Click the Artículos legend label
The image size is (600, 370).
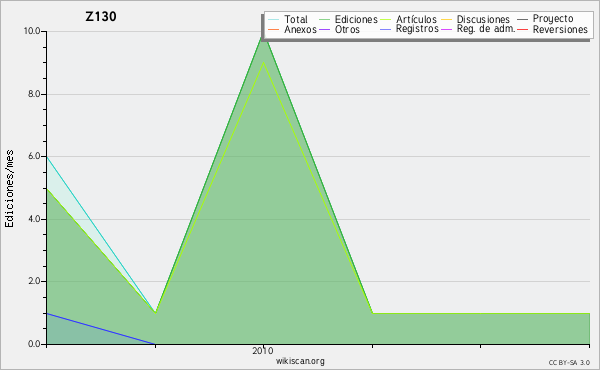tap(416, 19)
